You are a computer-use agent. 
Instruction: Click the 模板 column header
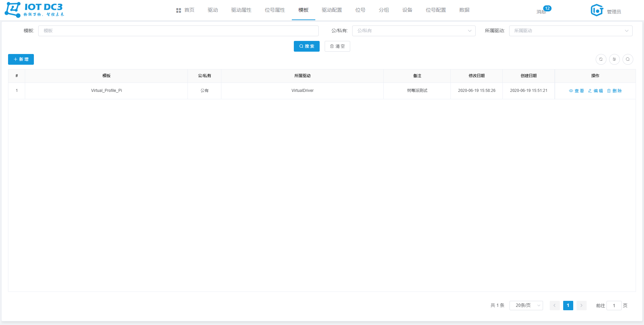point(106,76)
